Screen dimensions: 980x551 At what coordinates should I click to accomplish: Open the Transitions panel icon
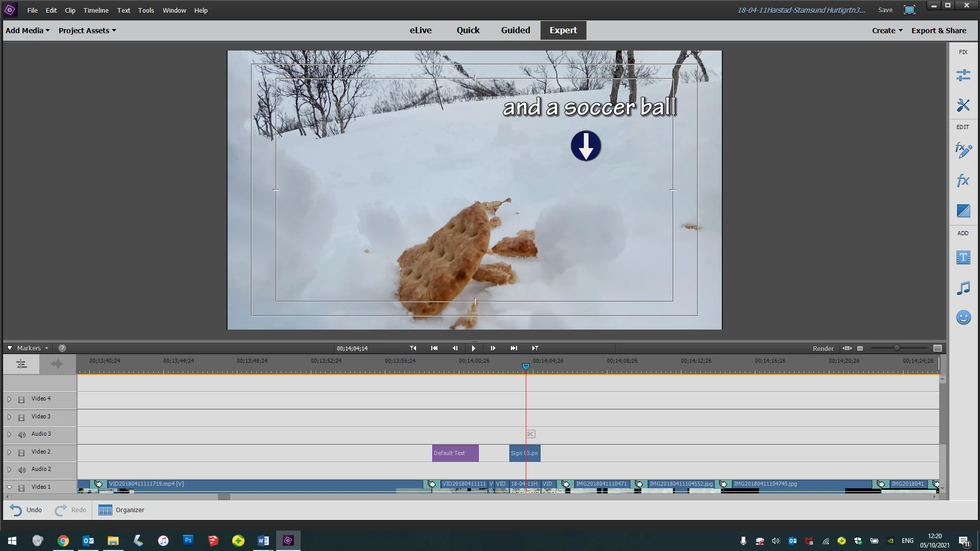963,211
